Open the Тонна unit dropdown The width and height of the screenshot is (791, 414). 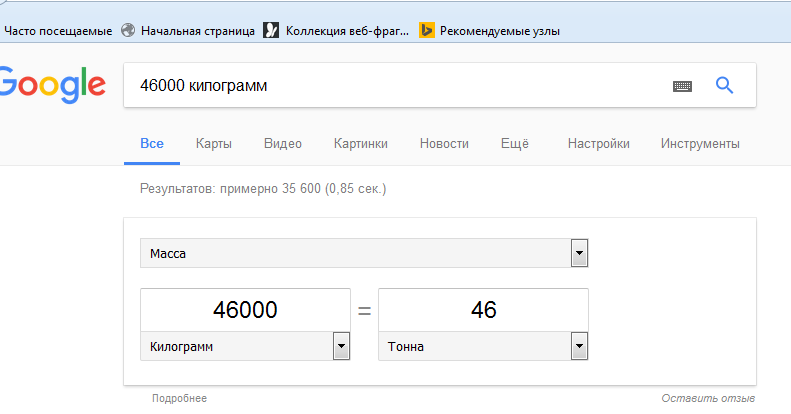point(578,347)
